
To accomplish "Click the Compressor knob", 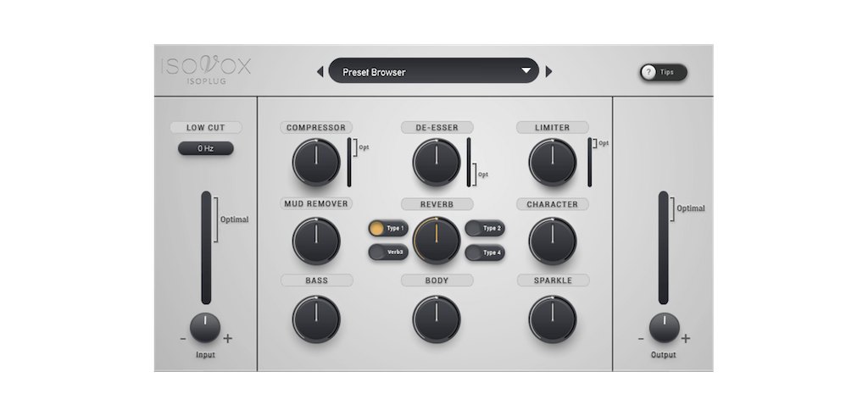I will (315, 163).
